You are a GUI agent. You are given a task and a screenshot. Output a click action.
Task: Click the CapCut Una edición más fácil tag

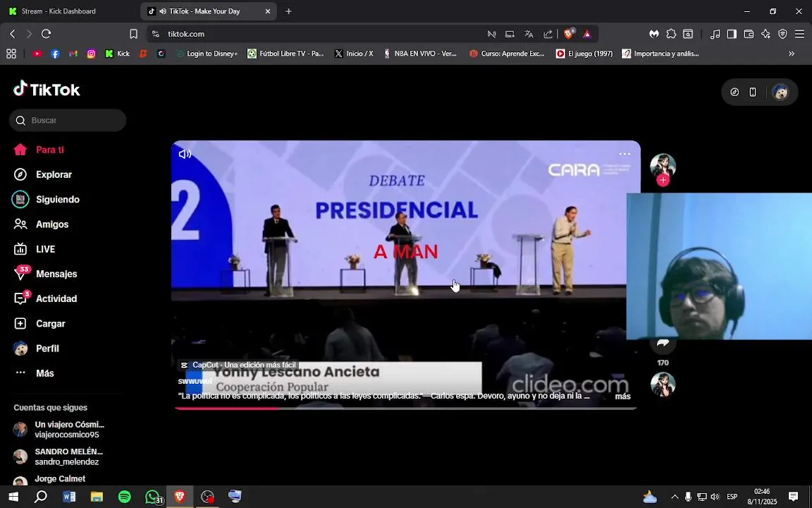[238, 365]
